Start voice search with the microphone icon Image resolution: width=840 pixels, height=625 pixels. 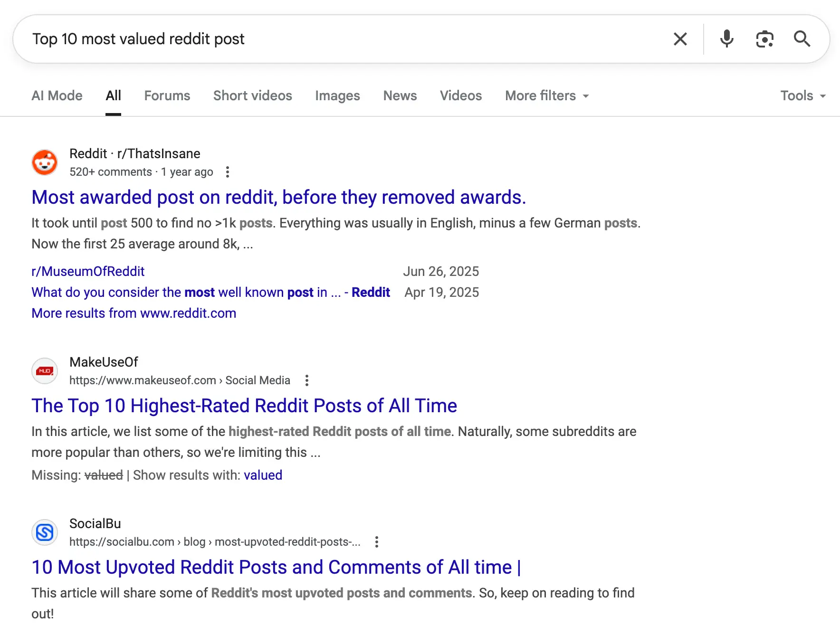pyautogui.click(x=726, y=39)
